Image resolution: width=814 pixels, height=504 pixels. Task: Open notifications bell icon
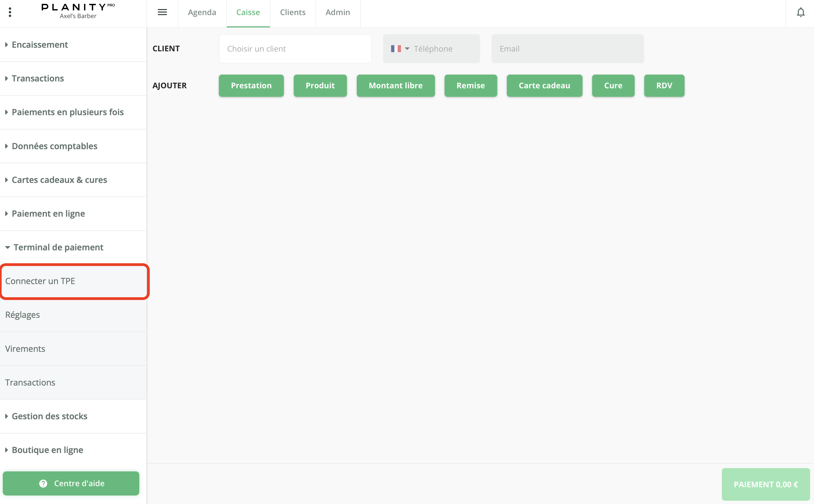[x=800, y=12]
